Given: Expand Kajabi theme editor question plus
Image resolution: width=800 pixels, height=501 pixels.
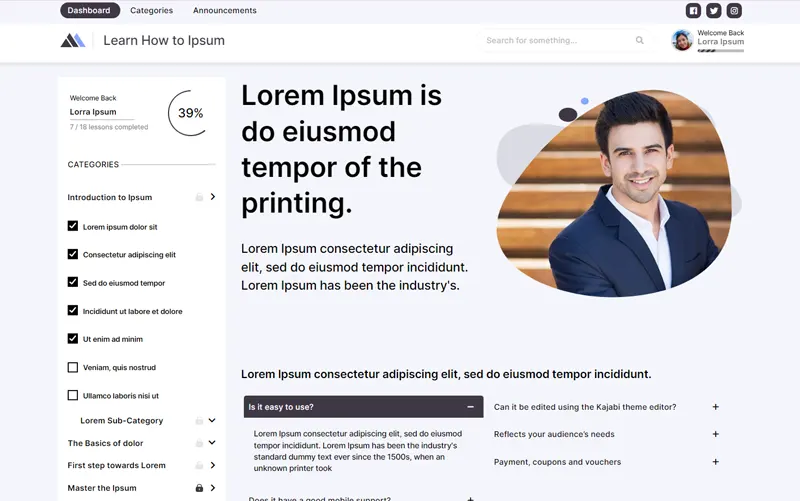Looking at the screenshot, I should coord(715,407).
